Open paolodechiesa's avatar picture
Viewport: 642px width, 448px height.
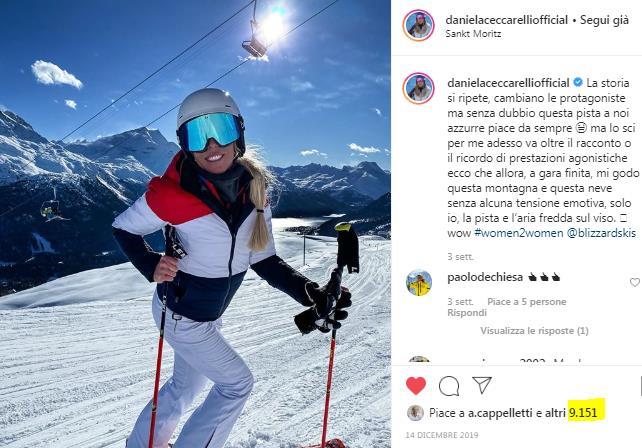(418, 283)
